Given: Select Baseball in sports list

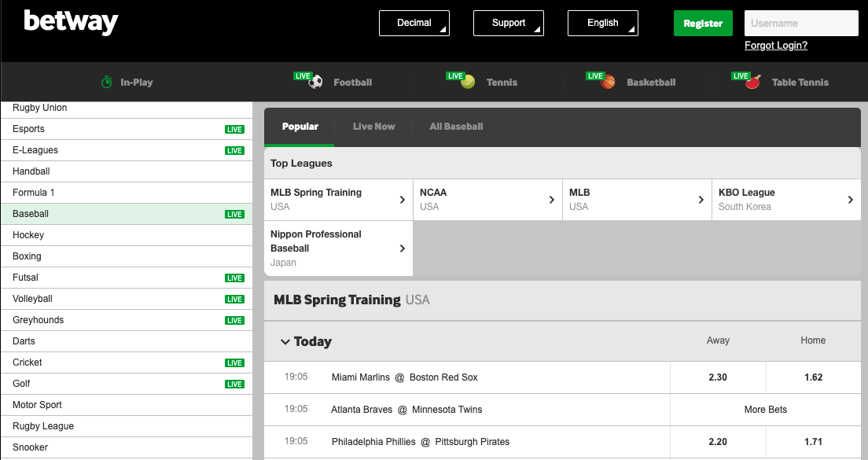Looking at the screenshot, I should pos(127,214).
